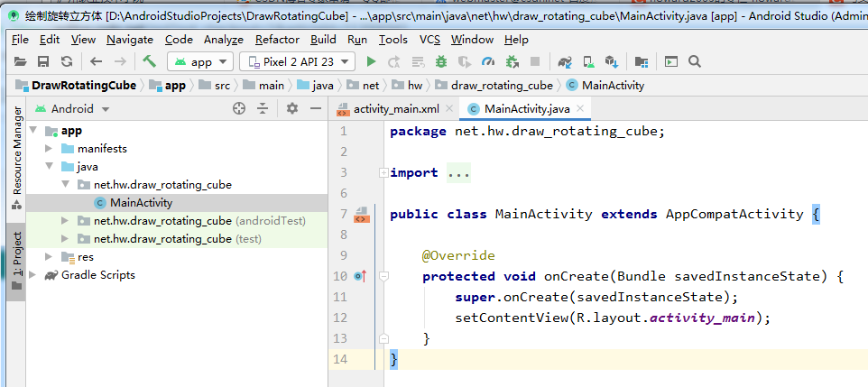Click the Stop square icon
Screen dimensions: 868x387
pos(535,61)
